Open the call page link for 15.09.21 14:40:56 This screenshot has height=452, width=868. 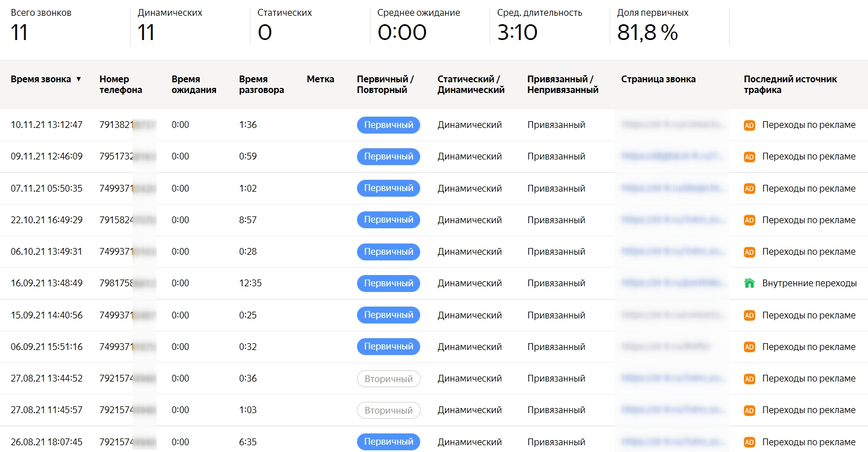coord(673,315)
